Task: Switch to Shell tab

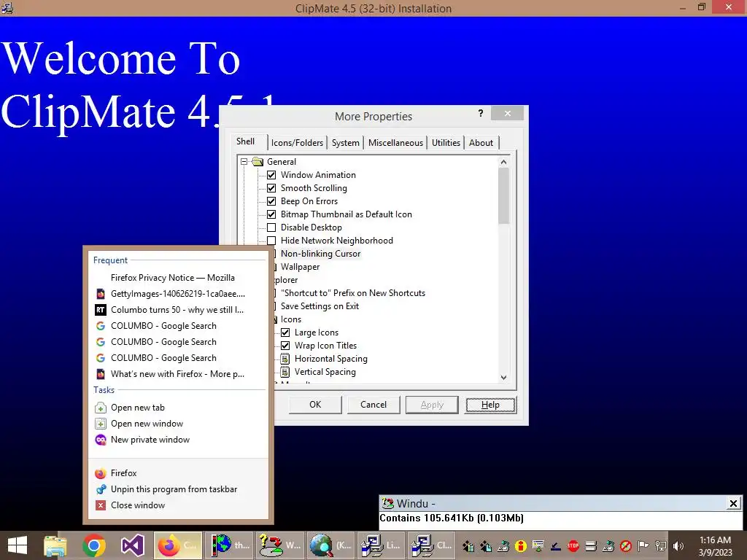Action: pos(245,141)
